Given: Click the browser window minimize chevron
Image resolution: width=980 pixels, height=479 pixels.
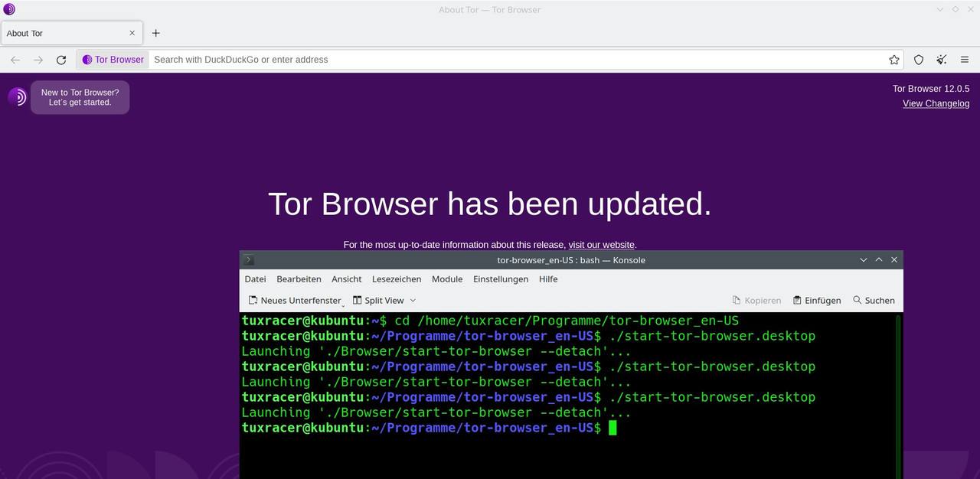Looking at the screenshot, I should (940, 9).
